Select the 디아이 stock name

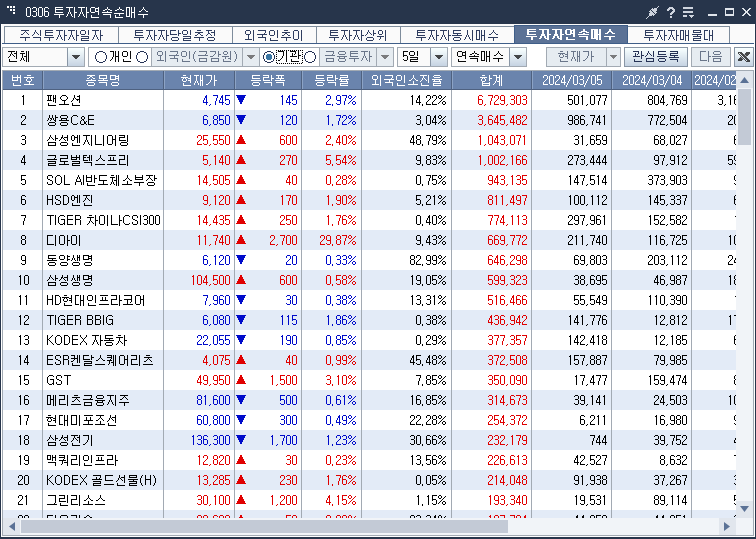tap(64, 240)
